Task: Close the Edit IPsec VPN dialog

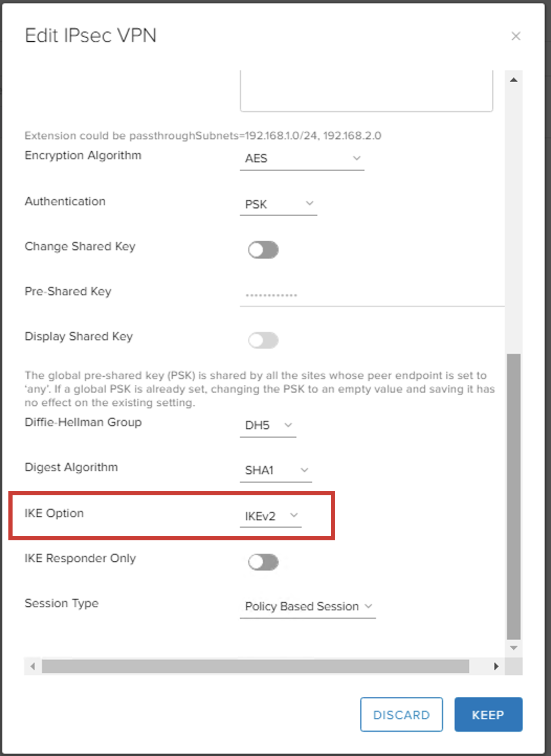Action: (x=516, y=36)
